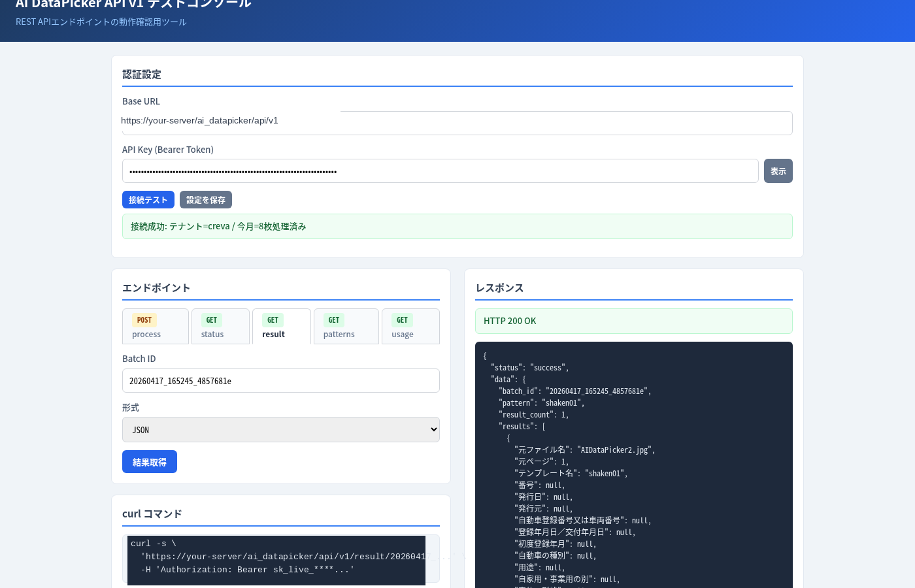Select JSON in the format selector

click(x=281, y=429)
